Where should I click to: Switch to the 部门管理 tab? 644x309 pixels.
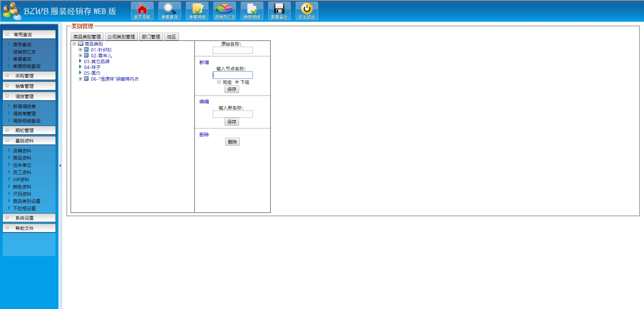(x=151, y=37)
